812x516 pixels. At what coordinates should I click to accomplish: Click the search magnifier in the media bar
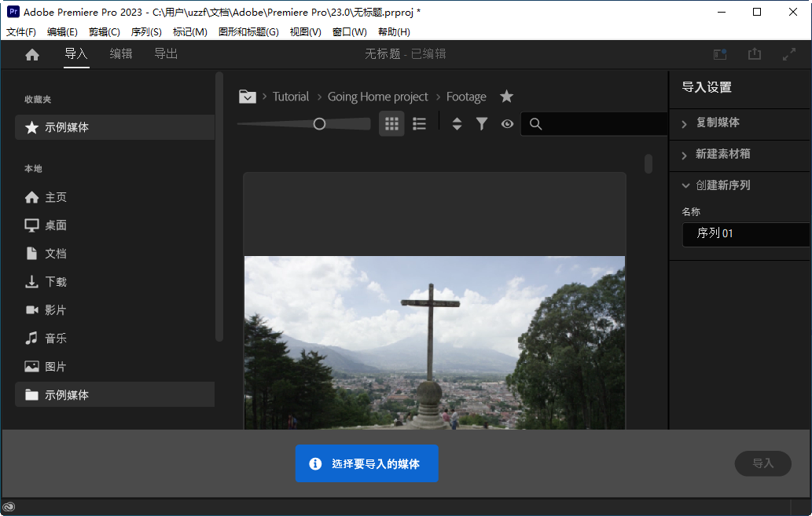click(535, 123)
